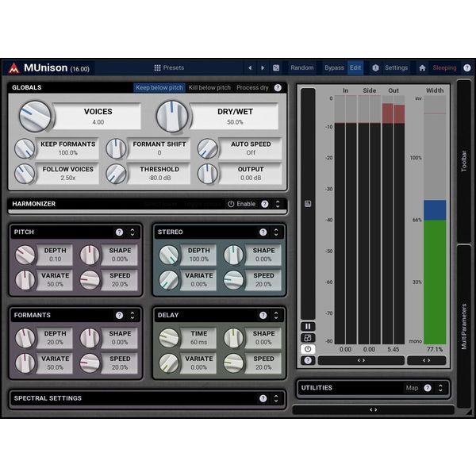Open Utilities help icon

tap(428, 388)
